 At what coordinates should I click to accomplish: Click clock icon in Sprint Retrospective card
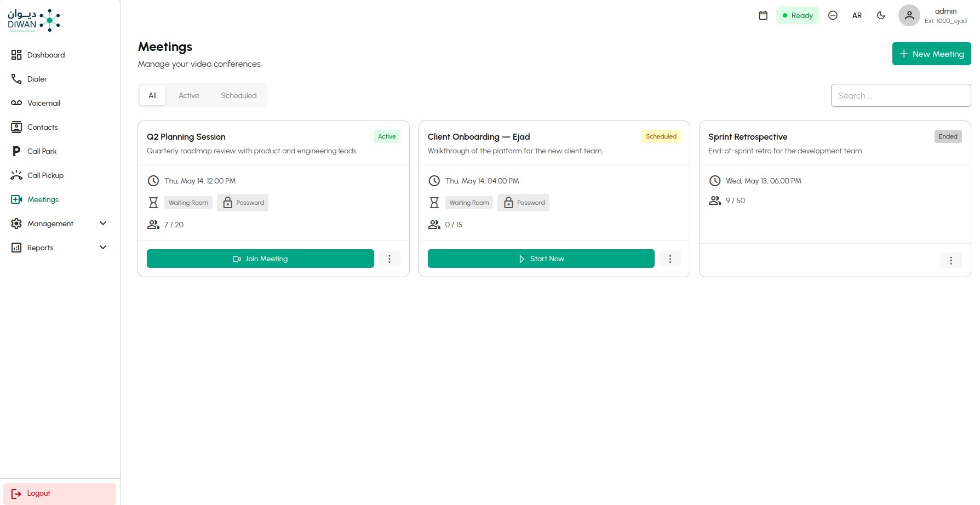[x=715, y=181]
